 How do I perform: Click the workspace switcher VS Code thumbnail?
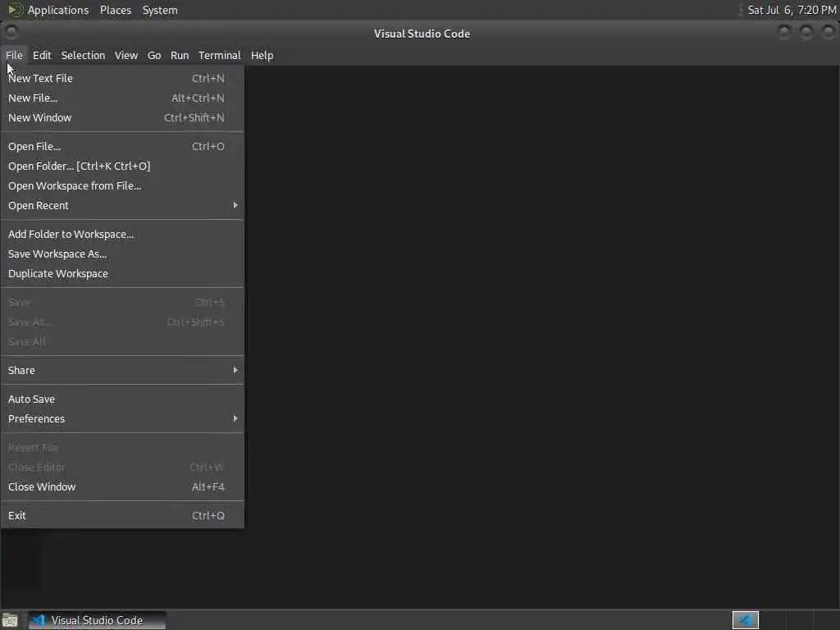pyautogui.click(x=745, y=620)
